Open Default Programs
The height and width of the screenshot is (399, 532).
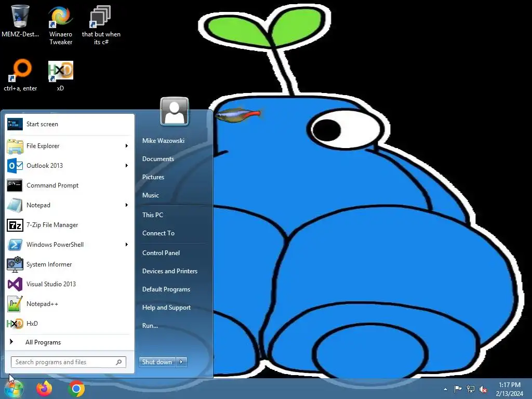tap(166, 289)
